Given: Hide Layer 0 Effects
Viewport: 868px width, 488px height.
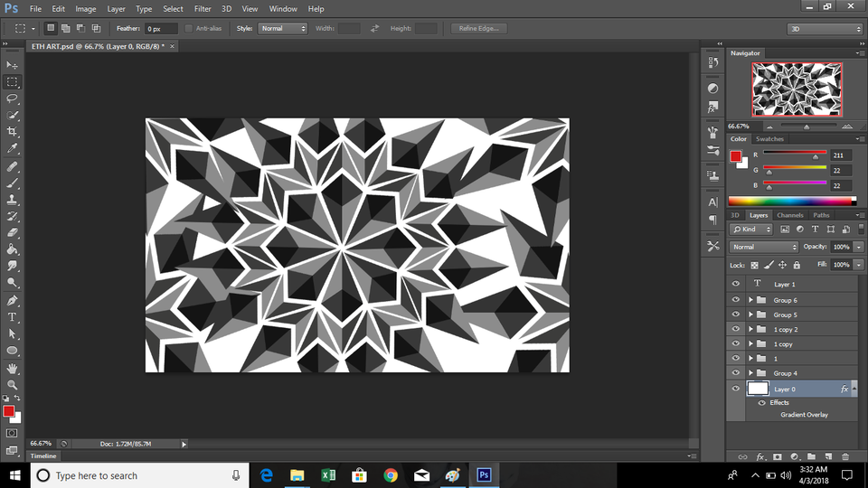Looking at the screenshot, I should (x=762, y=403).
